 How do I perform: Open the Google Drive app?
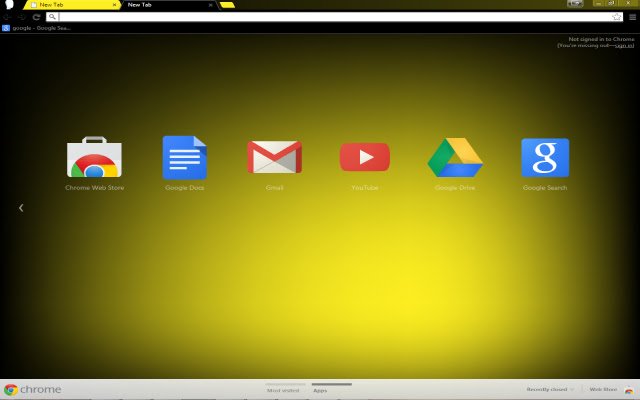point(455,158)
